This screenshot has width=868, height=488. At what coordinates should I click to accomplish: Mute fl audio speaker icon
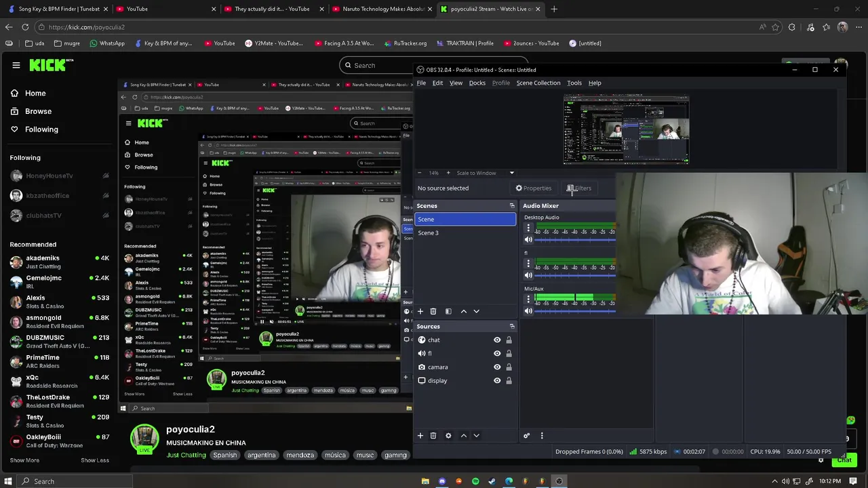click(x=528, y=275)
